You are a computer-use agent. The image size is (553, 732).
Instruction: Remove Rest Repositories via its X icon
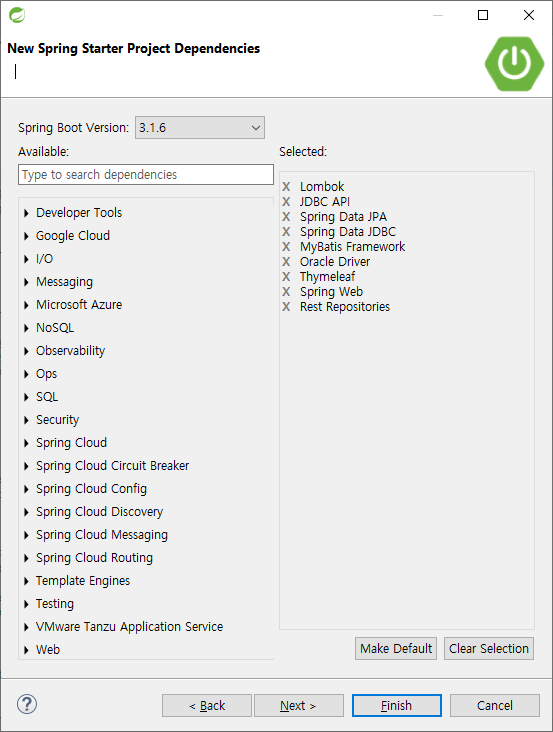286,307
